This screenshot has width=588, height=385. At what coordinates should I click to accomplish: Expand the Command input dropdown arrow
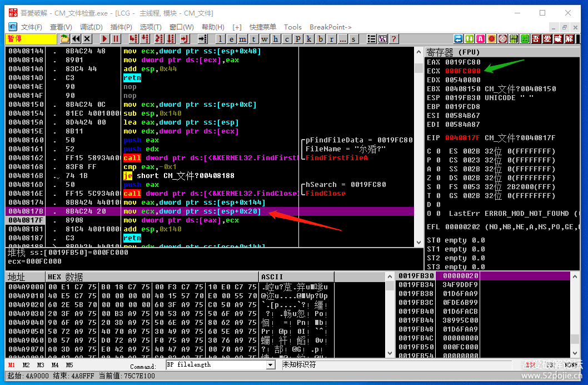[x=271, y=365]
